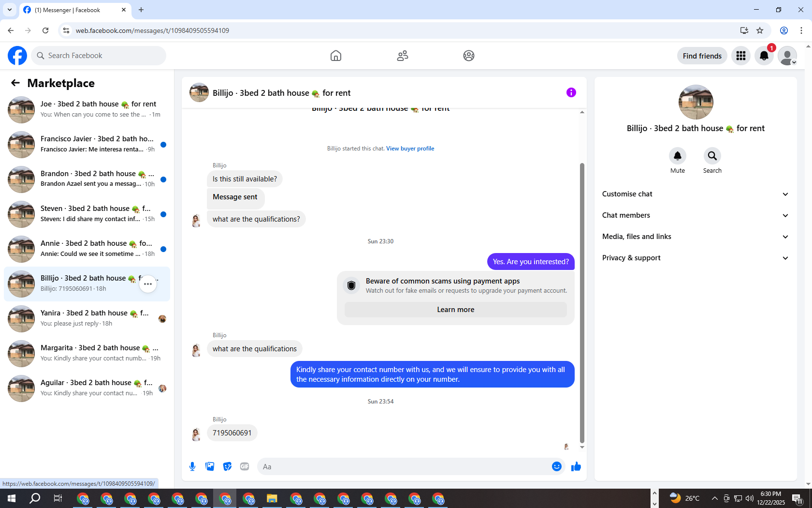
Task: Click the Find friends button
Action: click(x=702, y=56)
